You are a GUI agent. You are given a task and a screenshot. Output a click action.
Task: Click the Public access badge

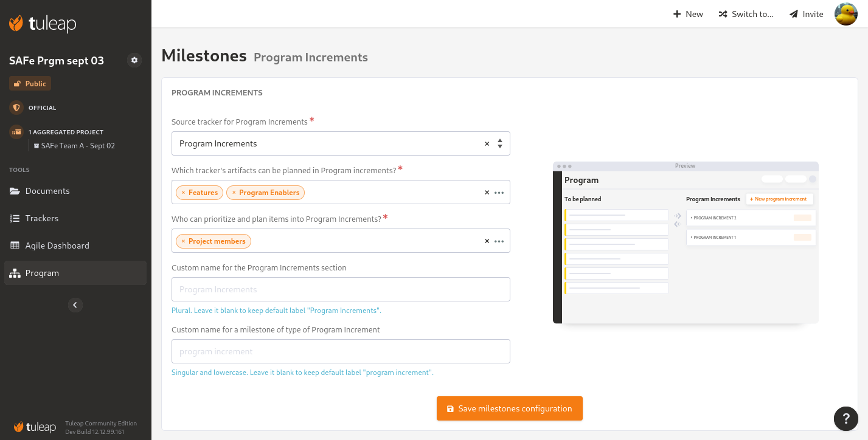tap(29, 83)
